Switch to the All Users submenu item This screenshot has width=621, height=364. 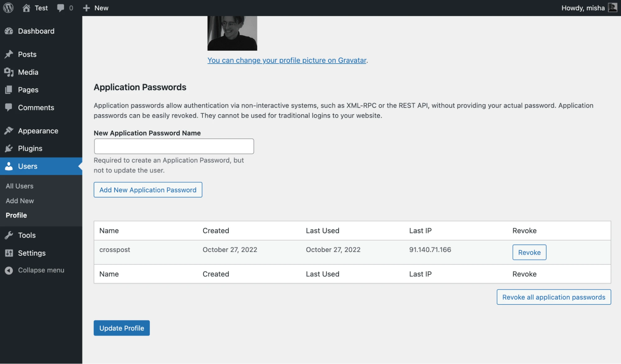pos(19,186)
